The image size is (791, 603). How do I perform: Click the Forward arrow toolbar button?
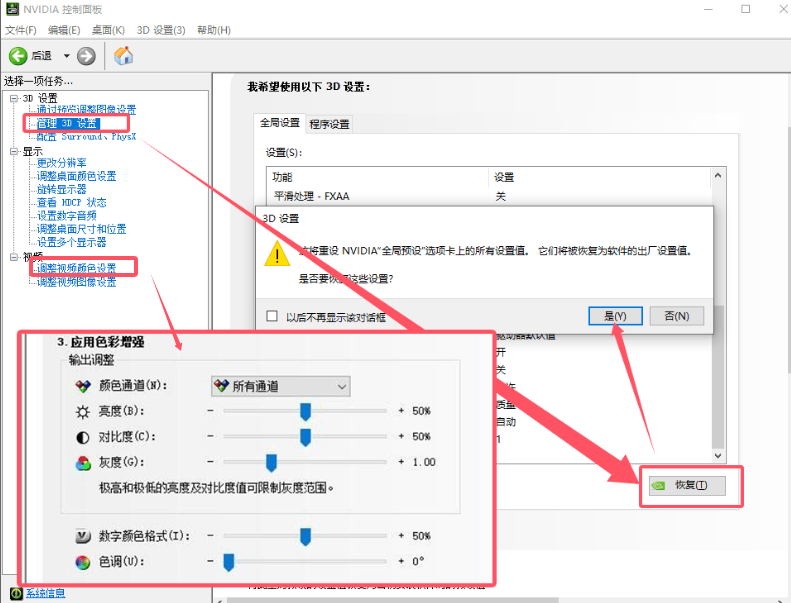[86, 56]
